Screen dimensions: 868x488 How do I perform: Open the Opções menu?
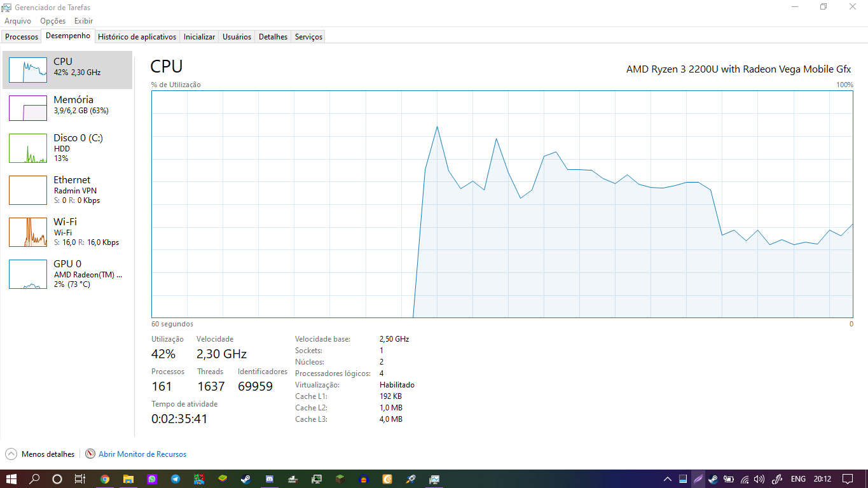click(x=53, y=21)
